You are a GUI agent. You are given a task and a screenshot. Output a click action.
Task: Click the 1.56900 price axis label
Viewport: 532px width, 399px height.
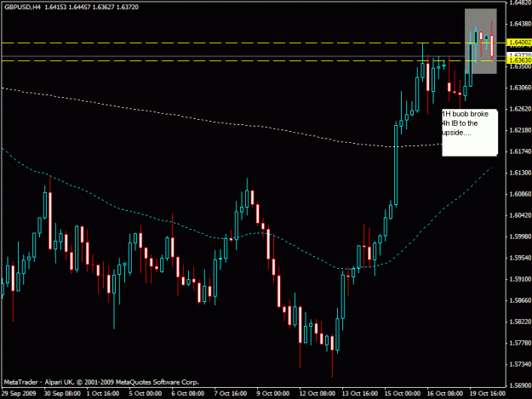pos(520,385)
